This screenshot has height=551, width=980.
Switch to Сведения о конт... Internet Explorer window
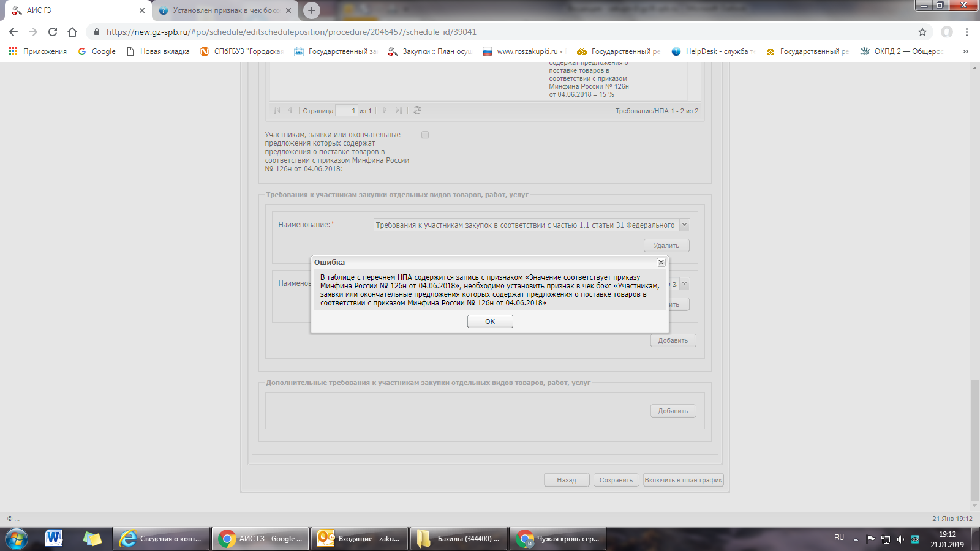(162, 539)
